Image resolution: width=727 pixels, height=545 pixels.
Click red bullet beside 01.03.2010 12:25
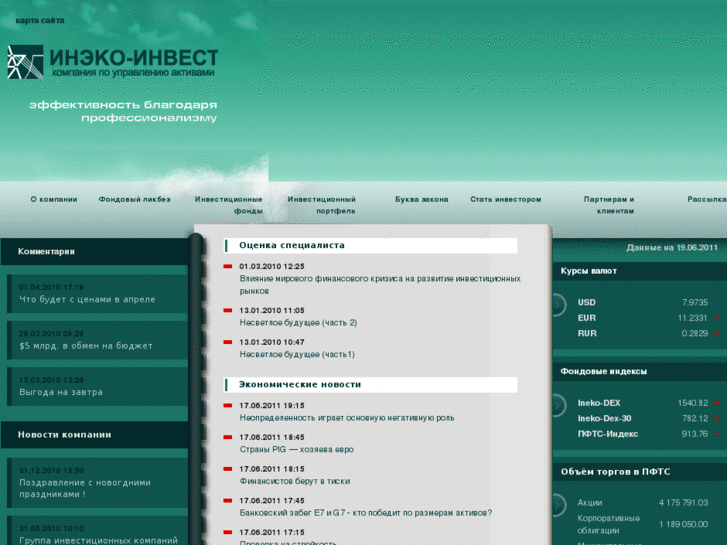(228, 266)
